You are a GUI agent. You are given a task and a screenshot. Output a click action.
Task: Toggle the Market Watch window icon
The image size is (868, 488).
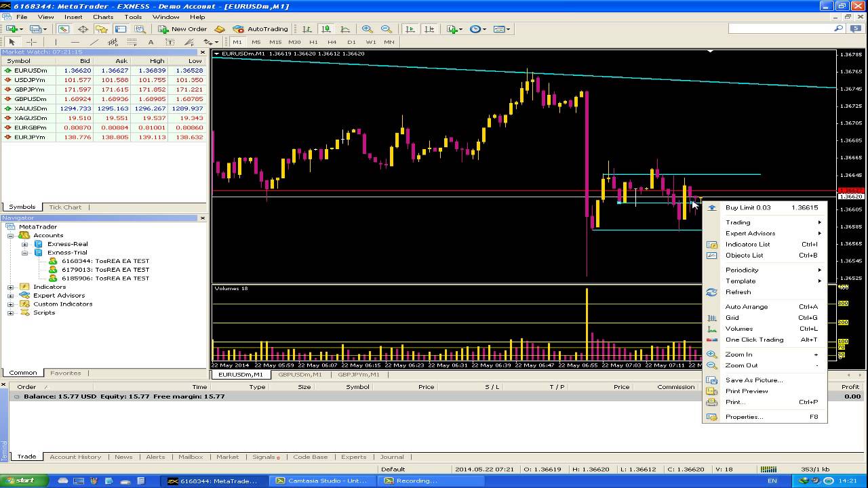pos(63,29)
